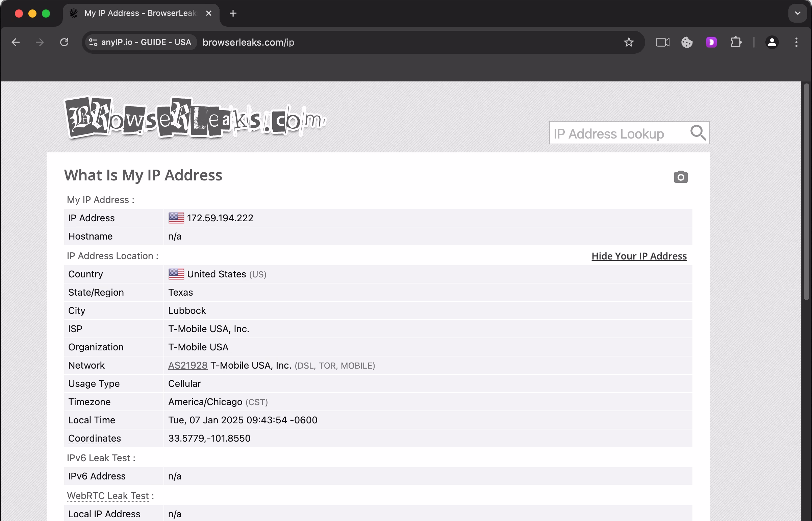Bookmark this page with the star icon
The width and height of the screenshot is (812, 521).
[629, 42]
